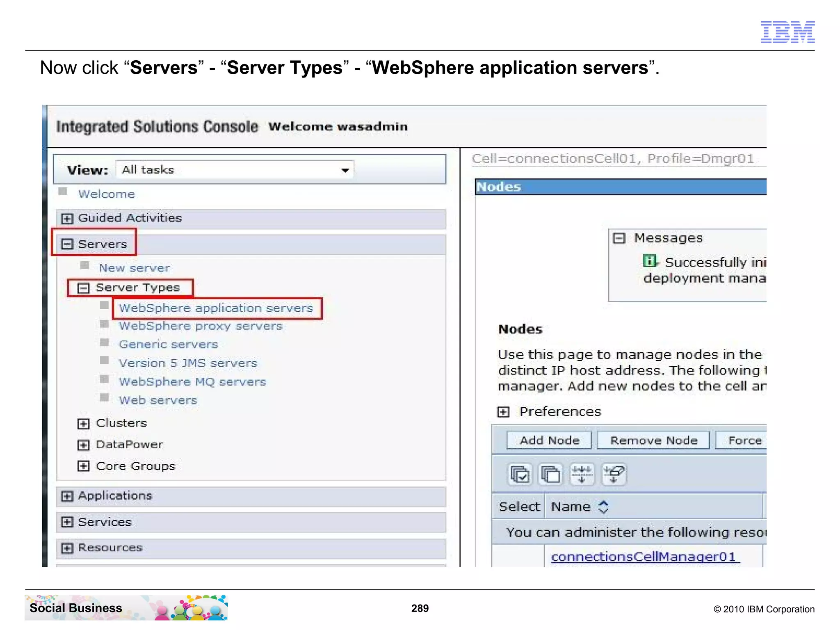Screen dimensions: 840x630
Task: Click the Select All items icon
Action: pyautogui.click(x=520, y=475)
